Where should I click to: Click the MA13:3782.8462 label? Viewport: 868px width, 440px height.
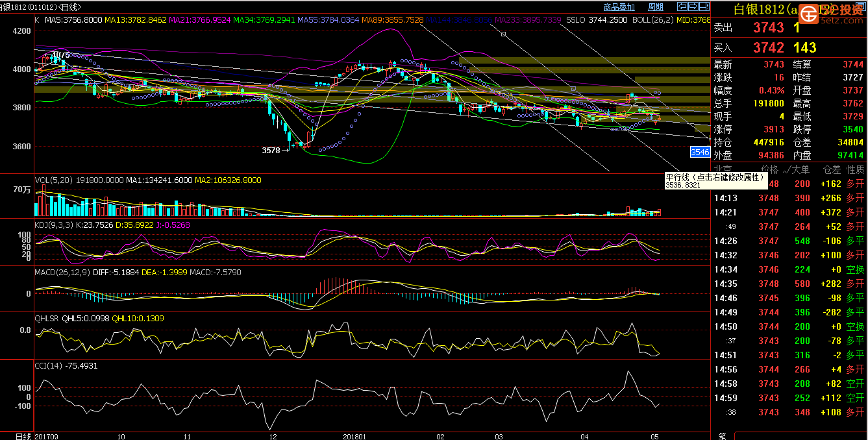(x=136, y=20)
